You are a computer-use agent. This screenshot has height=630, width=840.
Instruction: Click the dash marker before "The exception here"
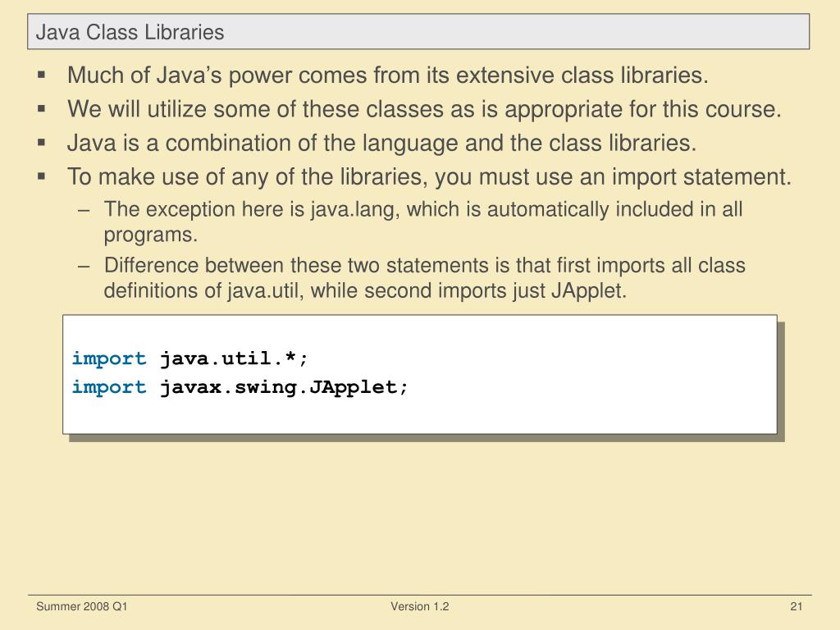(84, 210)
